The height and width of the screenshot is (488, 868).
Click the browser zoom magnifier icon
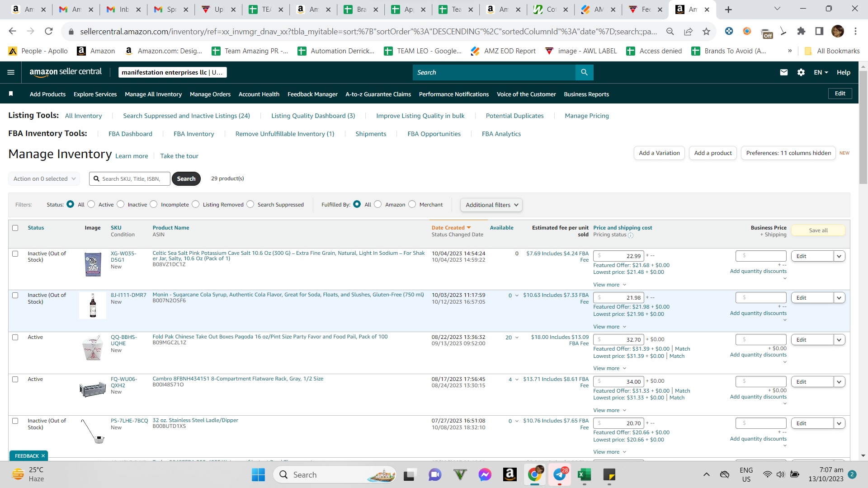(x=670, y=31)
